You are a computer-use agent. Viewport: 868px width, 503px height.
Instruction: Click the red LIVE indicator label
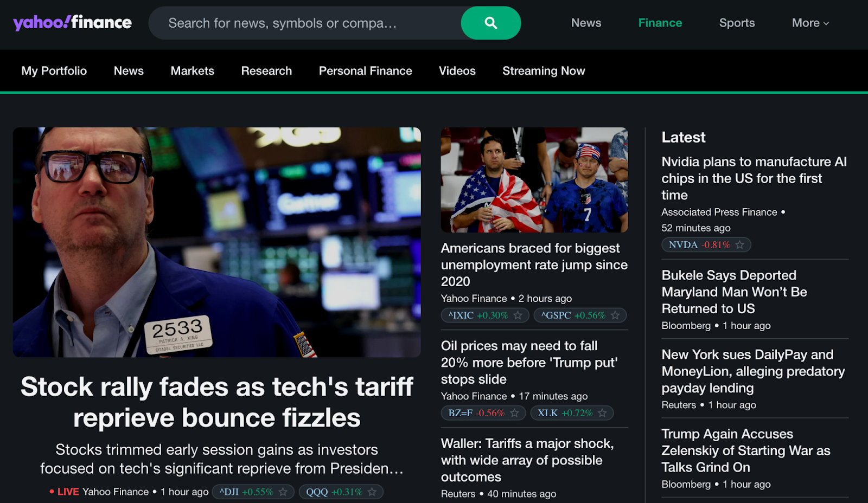point(65,492)
